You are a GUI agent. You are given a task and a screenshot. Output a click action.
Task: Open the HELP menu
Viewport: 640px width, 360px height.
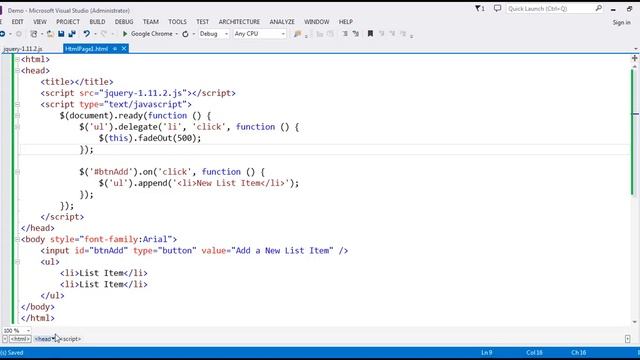coord(345,22)
